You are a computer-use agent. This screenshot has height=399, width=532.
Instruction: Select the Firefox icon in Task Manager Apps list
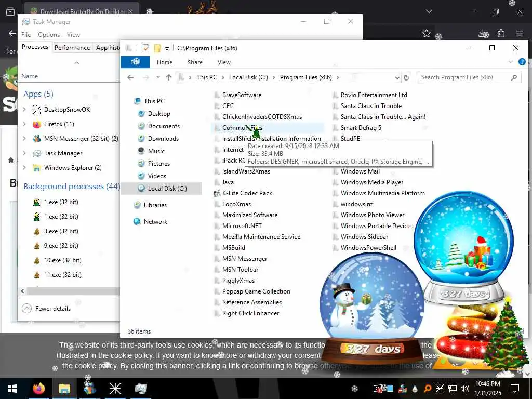[x=37, y=124]
